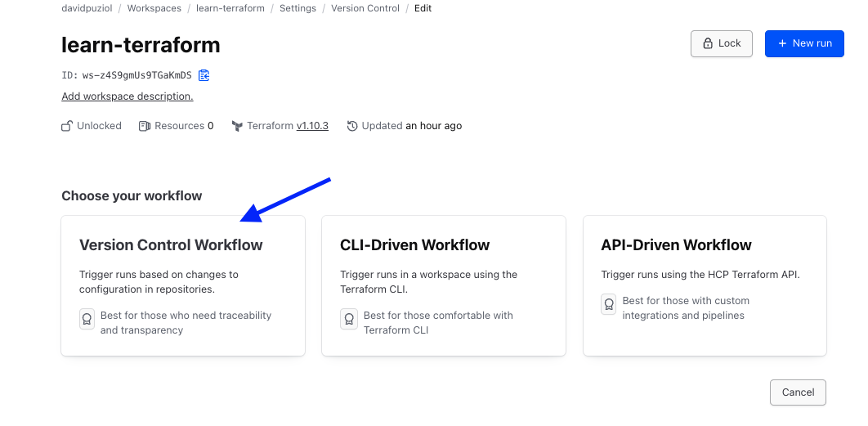868x426 pixels.
Task: Open Add workspace description link
Action: pyautogui.click(x=128, y=96)
